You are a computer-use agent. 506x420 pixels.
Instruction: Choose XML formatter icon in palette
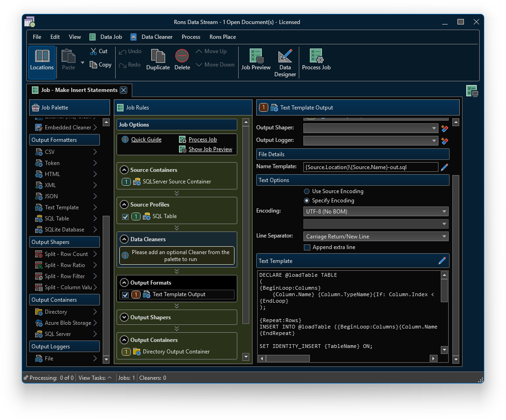click(x=39, y=185)
